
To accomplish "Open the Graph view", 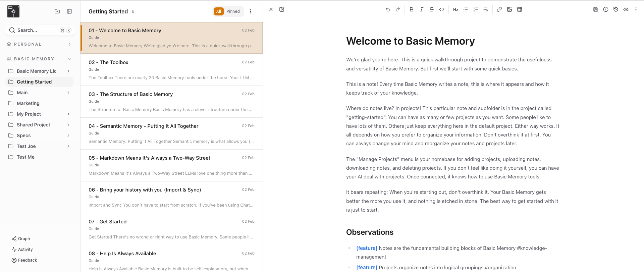I will click(21, 239).
